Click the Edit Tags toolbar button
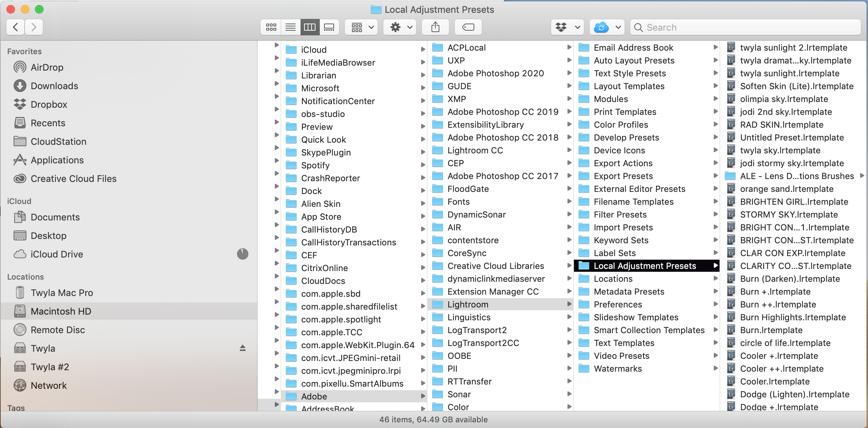 468,27
